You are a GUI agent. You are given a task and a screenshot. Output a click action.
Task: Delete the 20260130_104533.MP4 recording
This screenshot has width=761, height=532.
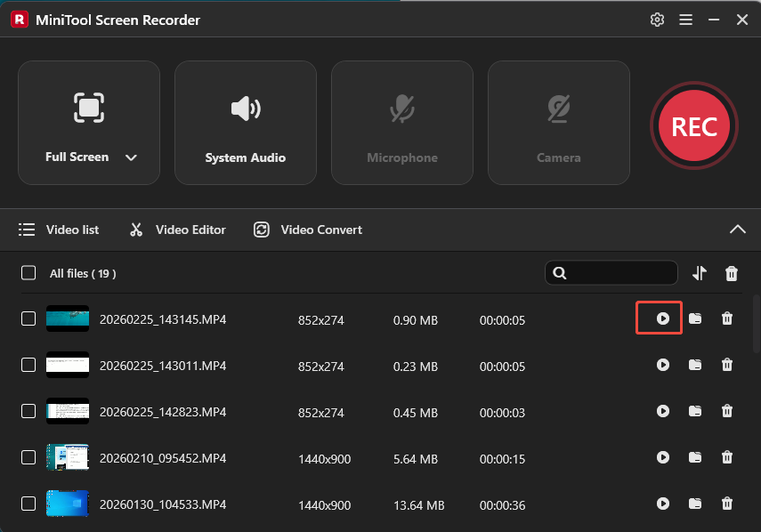[727, 504]
